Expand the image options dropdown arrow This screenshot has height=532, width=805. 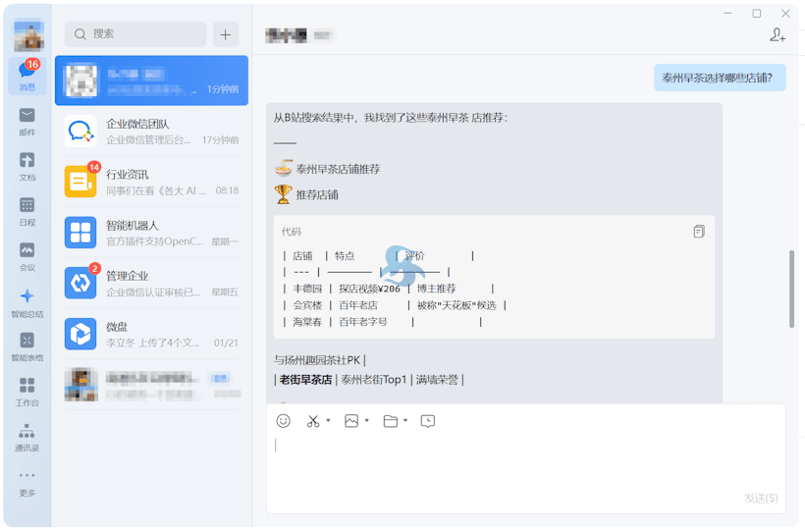tap(367, 420)
